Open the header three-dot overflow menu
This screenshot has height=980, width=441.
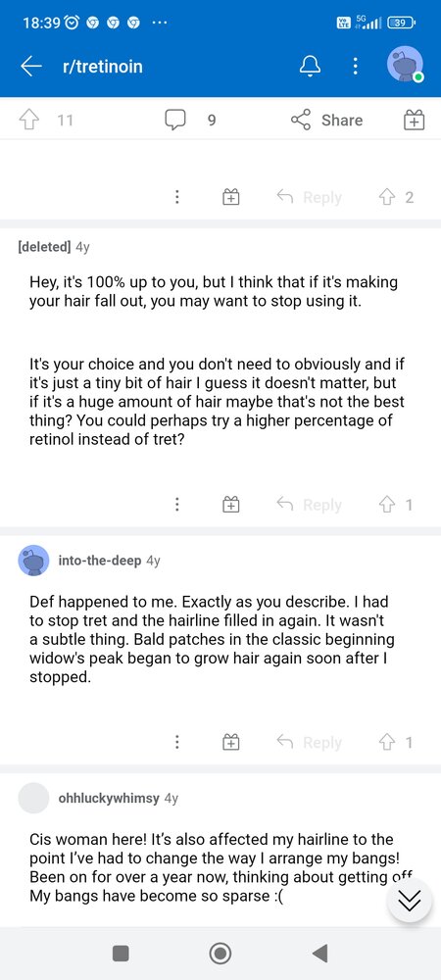coord(355,66)
